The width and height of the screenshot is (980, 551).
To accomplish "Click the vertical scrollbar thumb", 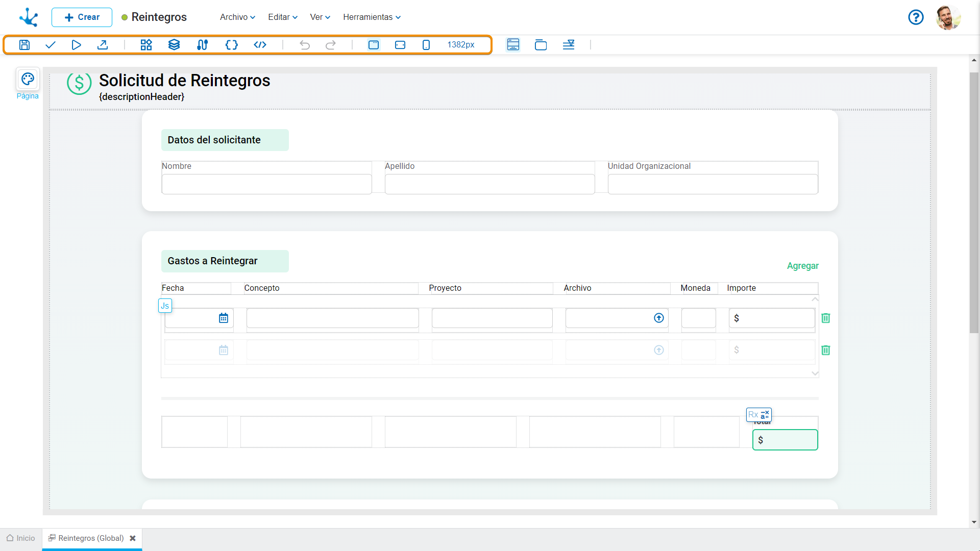I will pos(974,203).
